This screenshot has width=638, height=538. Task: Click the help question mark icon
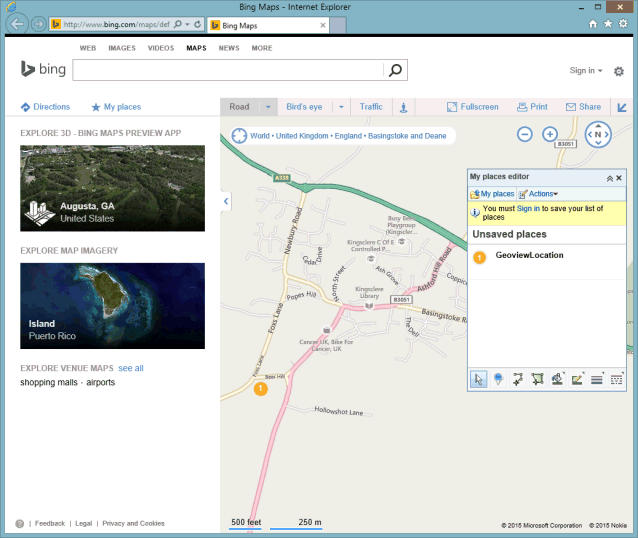tap(20, 524)
